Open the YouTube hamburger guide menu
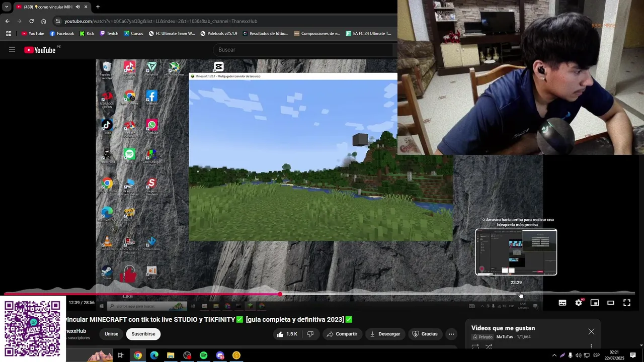Image resolution: width=644 pixels, height=362 pixels. (12, 50)
